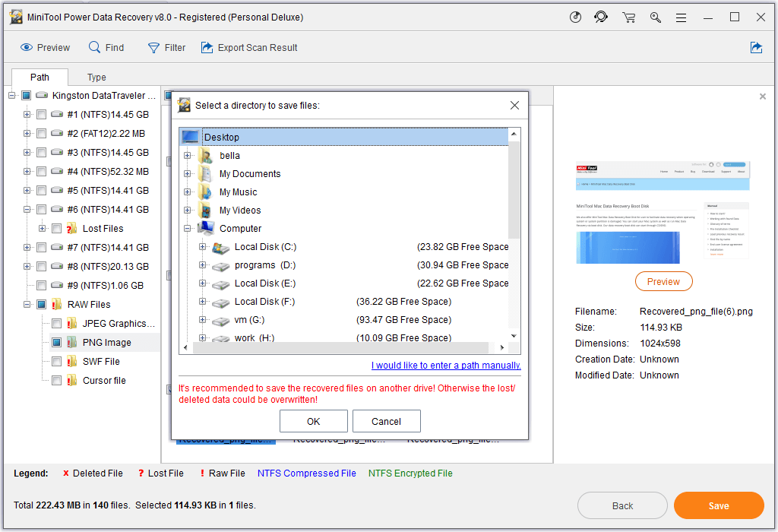
Task: Click the Lost Files folder icon
Action: [x=72, y=228]
